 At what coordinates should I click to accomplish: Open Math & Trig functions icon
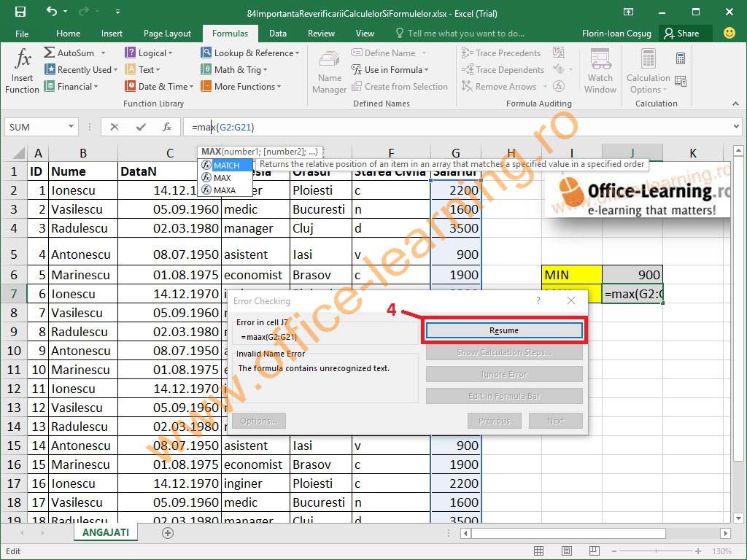206,69
